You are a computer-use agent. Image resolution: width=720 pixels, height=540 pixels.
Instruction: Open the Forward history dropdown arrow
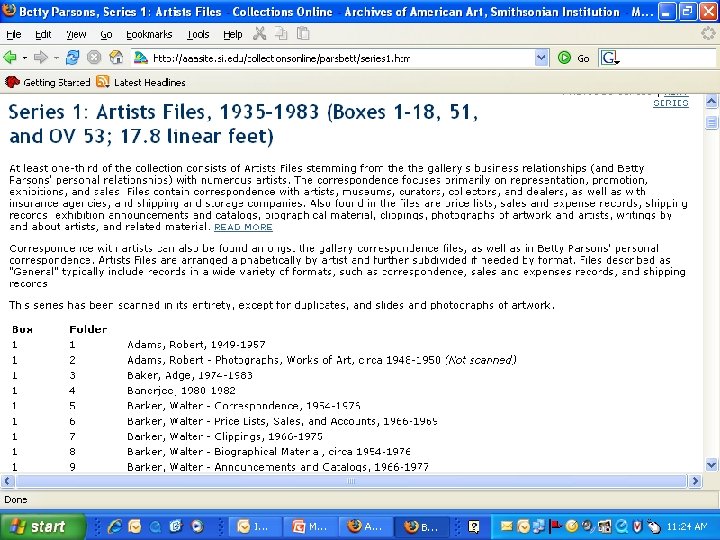[56, 58]
